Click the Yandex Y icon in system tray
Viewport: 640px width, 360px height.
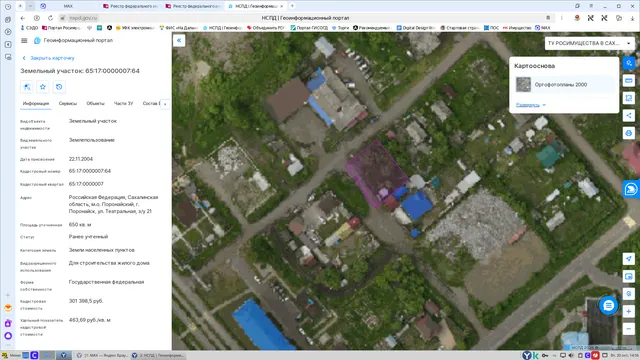pyautogui.click(x=527, y=356)
